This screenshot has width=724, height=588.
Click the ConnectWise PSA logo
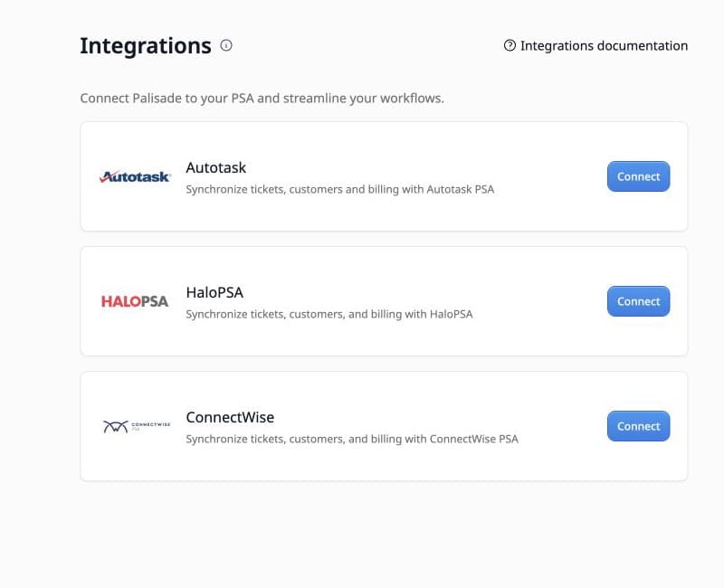click(x=137, y=426)
